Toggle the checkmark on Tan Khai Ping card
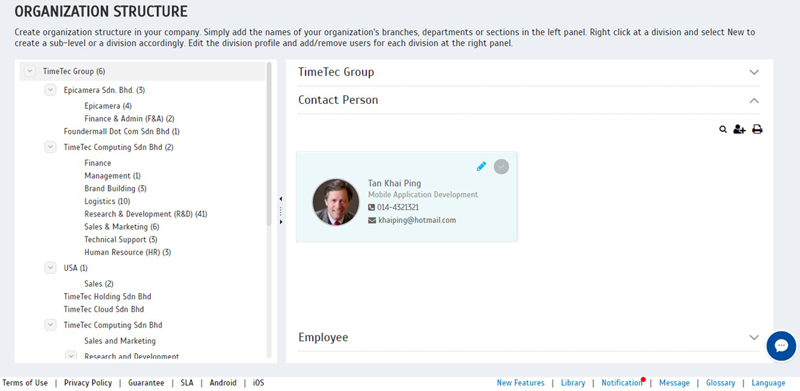The image size is (800, 391). (x=501, y=167)
